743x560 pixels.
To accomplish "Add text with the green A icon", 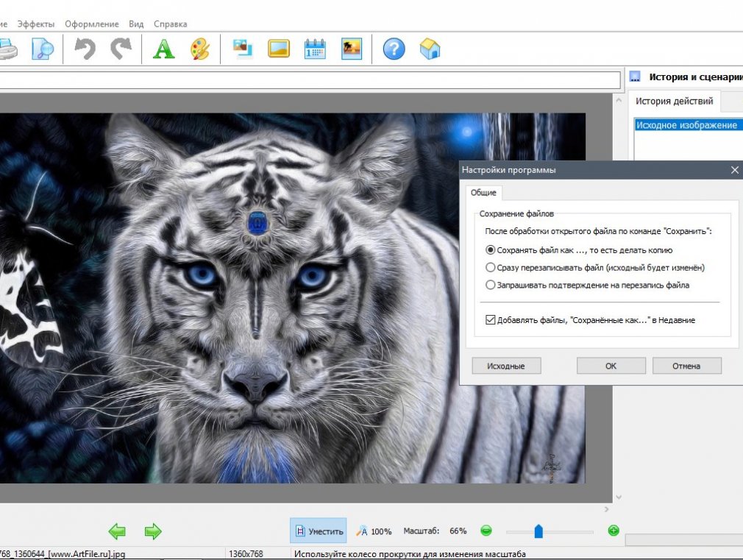I will click(x=163, y=49).
